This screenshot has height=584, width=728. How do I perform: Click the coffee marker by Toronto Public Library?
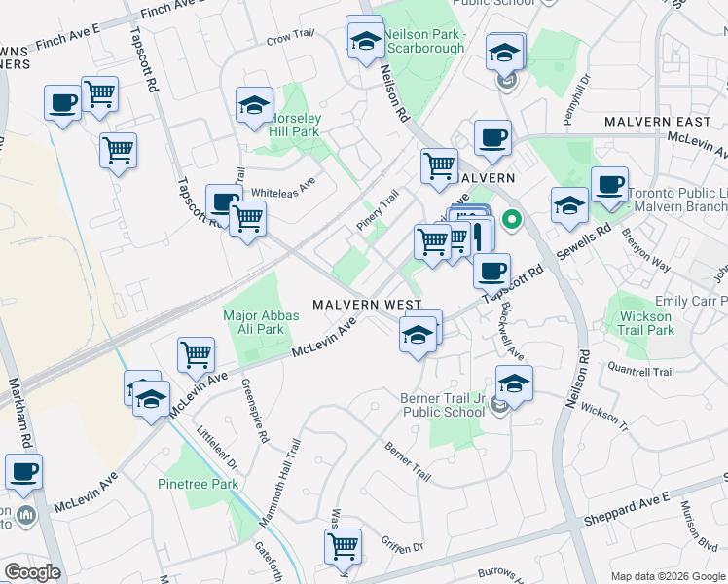click(x=609, y=189)
